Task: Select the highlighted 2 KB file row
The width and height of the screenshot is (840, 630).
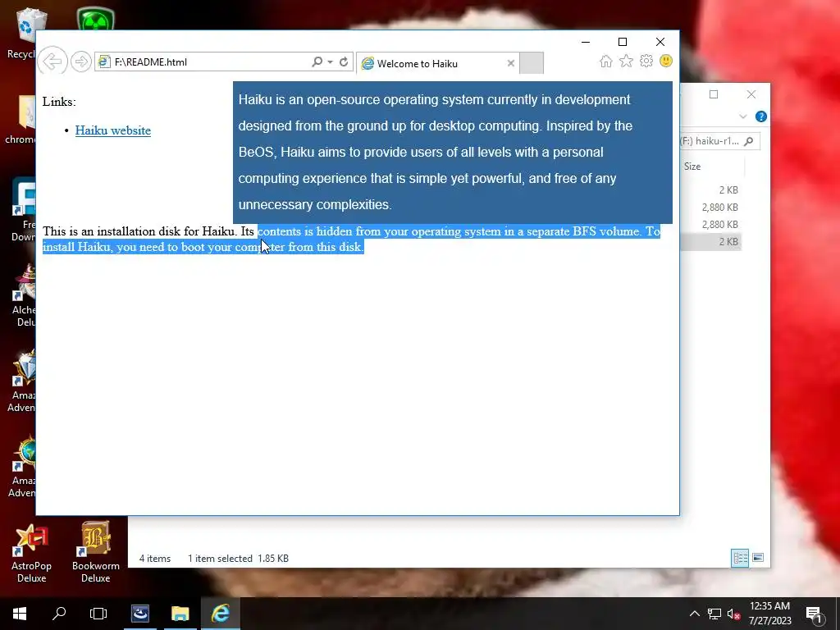Action: click(x=711, y=242)
